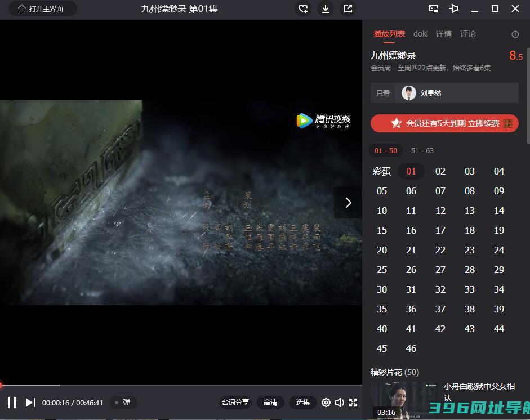This screenshot has width=530, height=420.
Task: Open playback settings gear
Action: click(x=326, y=403)
